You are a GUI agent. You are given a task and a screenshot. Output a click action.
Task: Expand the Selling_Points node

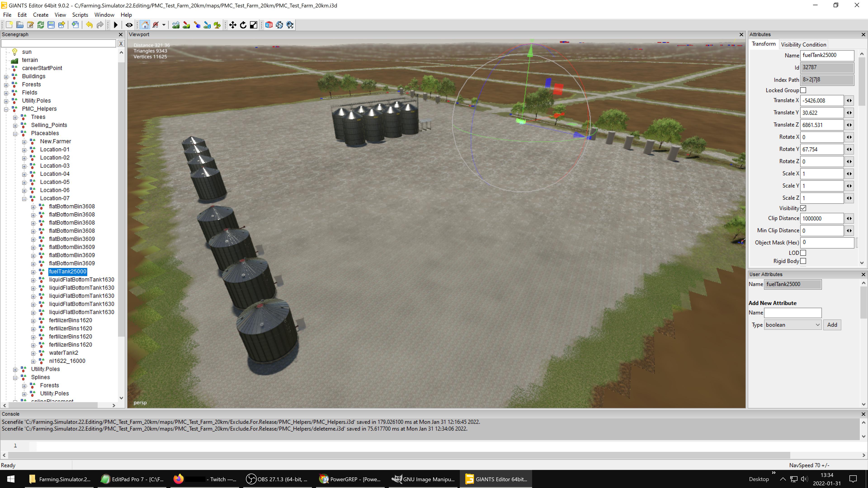coord(15,125)
